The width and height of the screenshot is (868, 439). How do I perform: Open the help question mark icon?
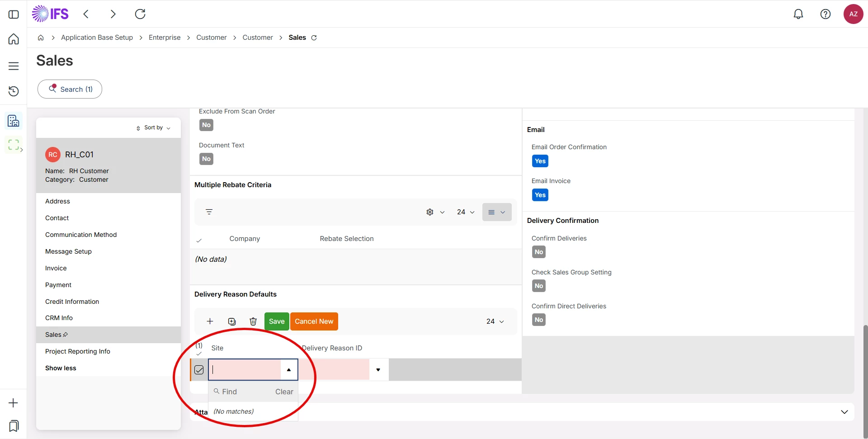(x=826, y=14)
